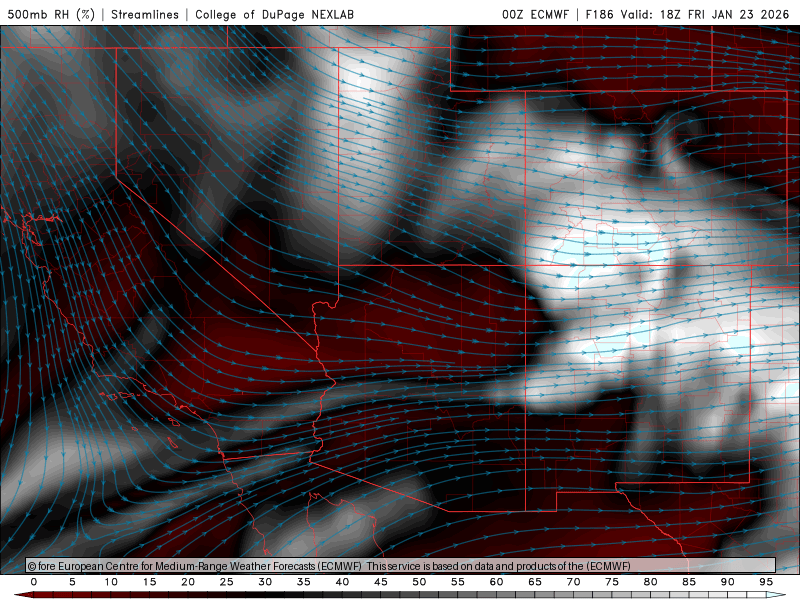Click the colorbar label "95"
The width and height of the screenshot is (800, 600).
pyautogui.click(x=766, y=582)
